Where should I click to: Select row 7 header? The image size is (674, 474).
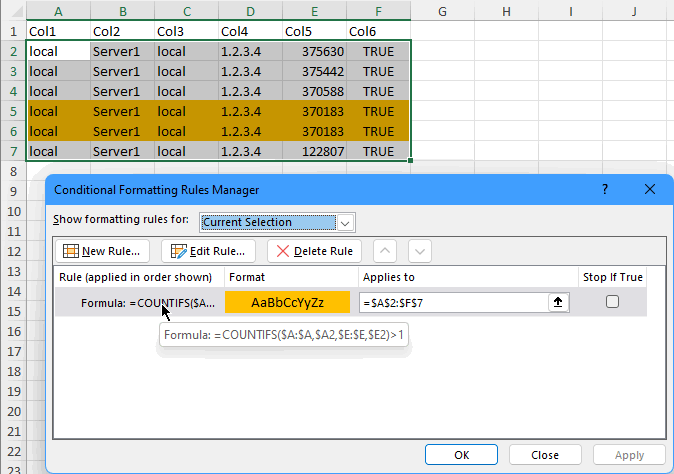(13, 151)
